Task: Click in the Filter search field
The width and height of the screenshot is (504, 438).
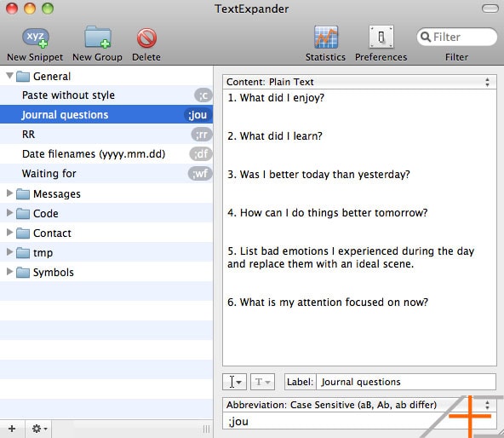Action: (456, 37)
